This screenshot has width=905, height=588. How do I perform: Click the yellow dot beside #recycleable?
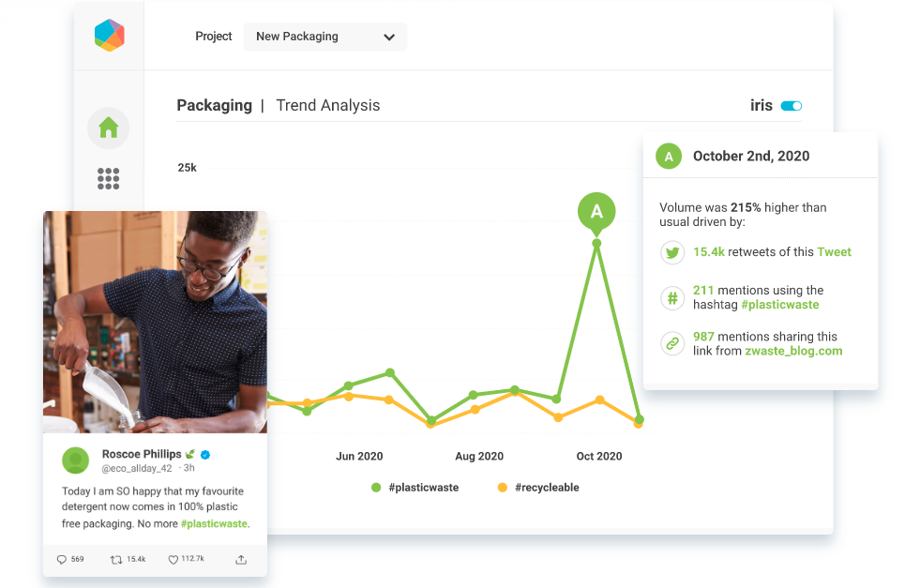pyautogui.click(x=502, y=487)
